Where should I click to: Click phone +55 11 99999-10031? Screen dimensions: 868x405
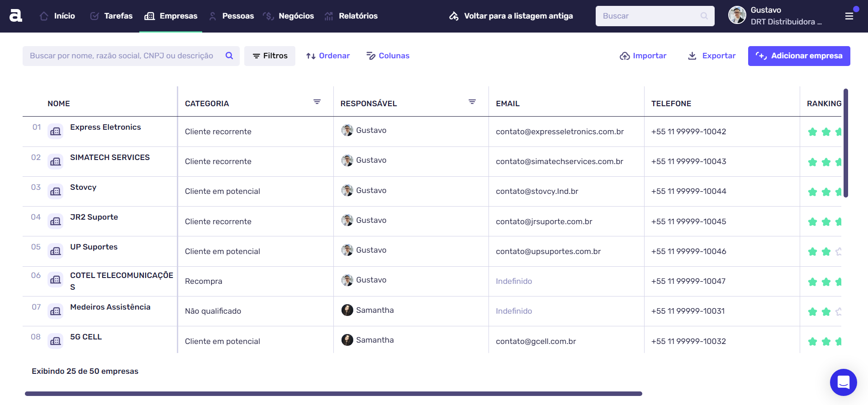(688, 311)
